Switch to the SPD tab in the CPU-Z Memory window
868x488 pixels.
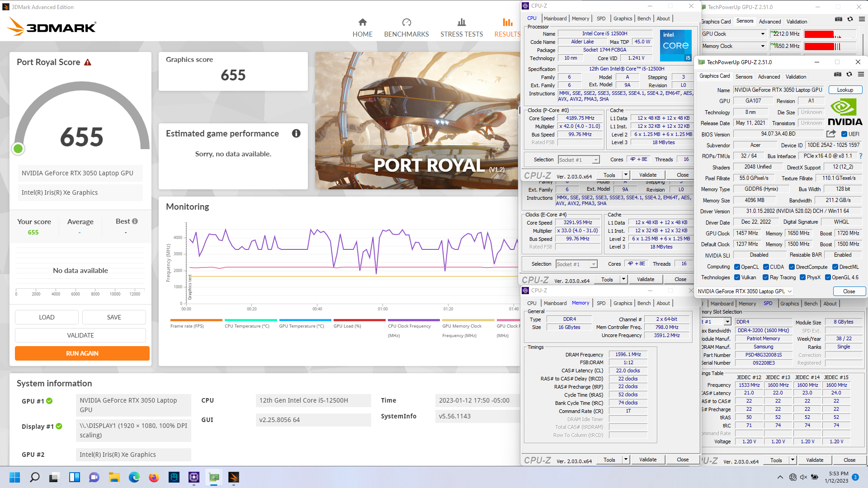601,303
